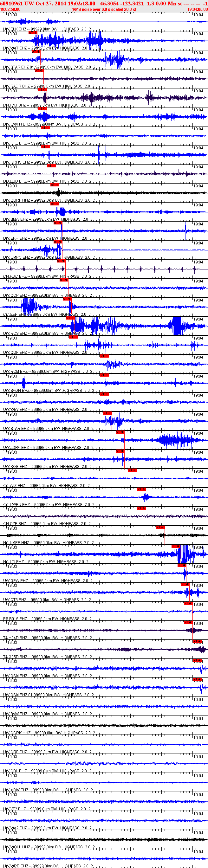Select the UW CRF EHZ station label
The height and width of the screenshot is (868, 208).
click(47, 752)
